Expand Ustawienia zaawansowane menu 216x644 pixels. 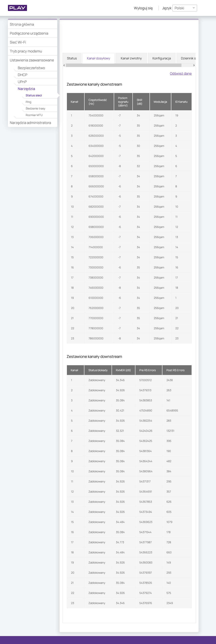[x=32, y=60]
